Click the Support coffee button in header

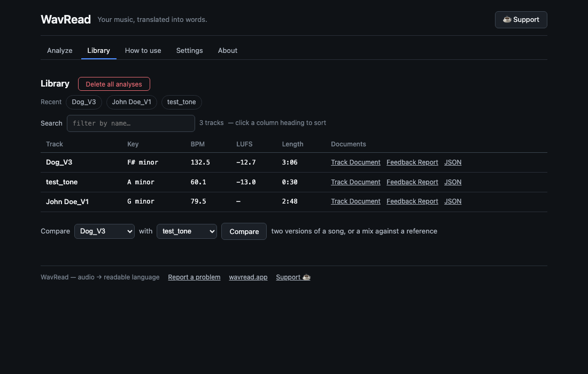pyautogui.click(x=521, y=20)
